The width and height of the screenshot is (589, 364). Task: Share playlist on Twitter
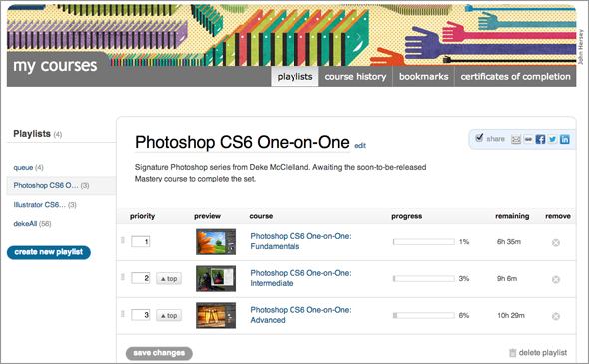click(x=553, y=140)
